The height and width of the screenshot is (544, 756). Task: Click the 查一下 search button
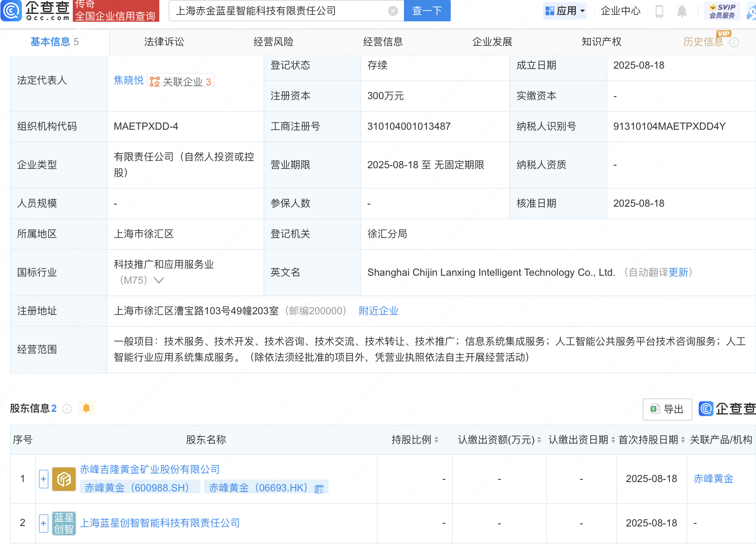point(427,11)
